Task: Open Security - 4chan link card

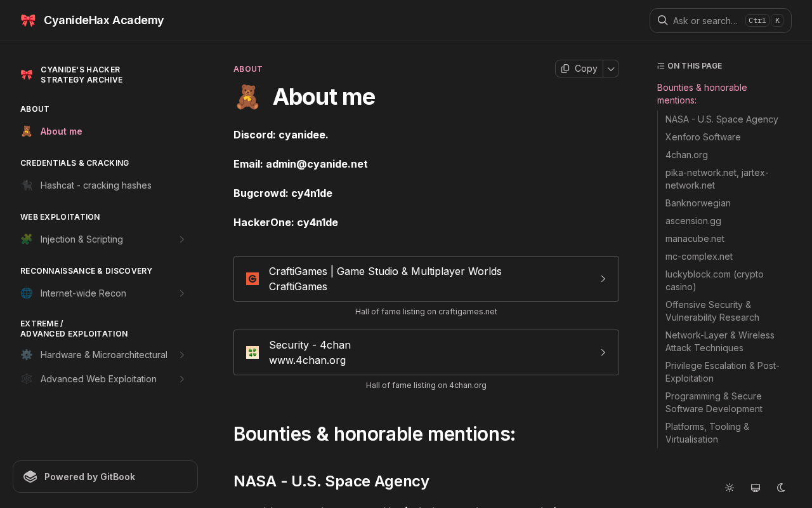Action: pos(426,352)
